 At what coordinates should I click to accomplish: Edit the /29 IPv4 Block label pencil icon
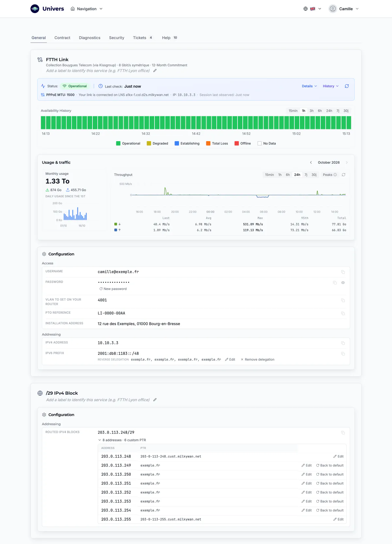click(x=155, y=400)
